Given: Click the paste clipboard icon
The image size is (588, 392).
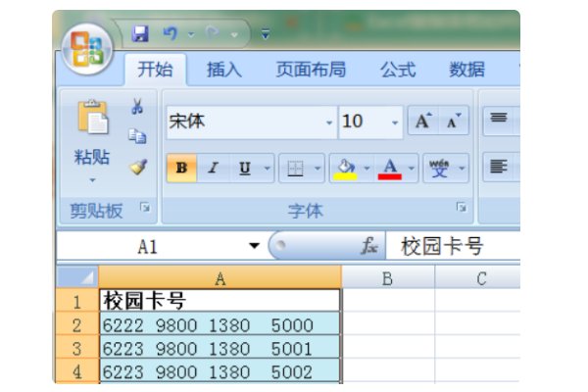Looking at the screenshot, I should (x=93, y=117).
